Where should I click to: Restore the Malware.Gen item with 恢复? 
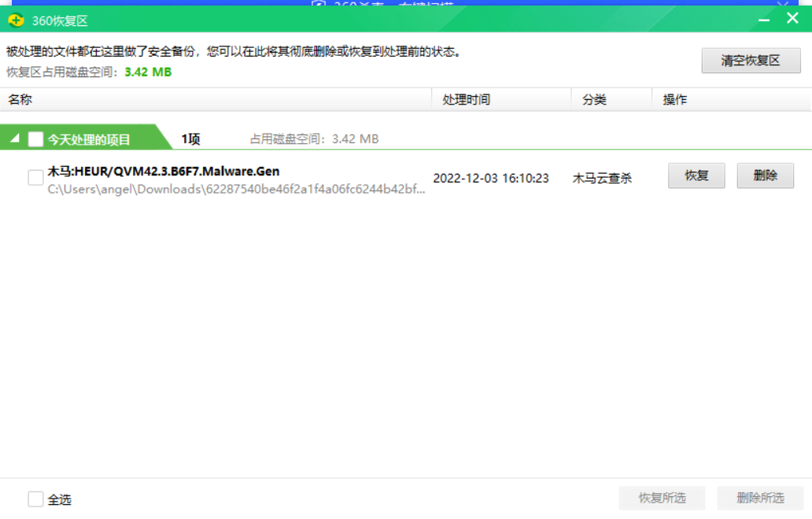696,175
